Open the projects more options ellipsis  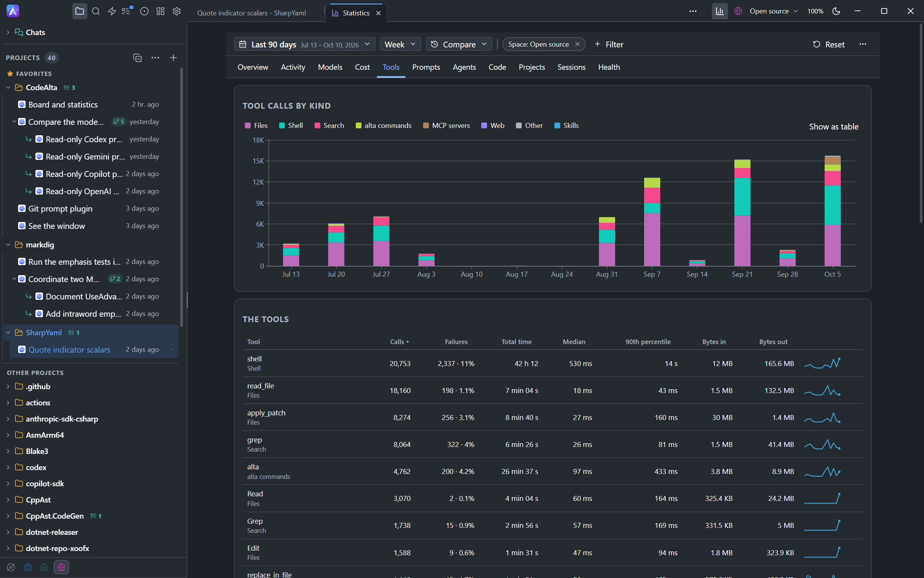point(156,58)
